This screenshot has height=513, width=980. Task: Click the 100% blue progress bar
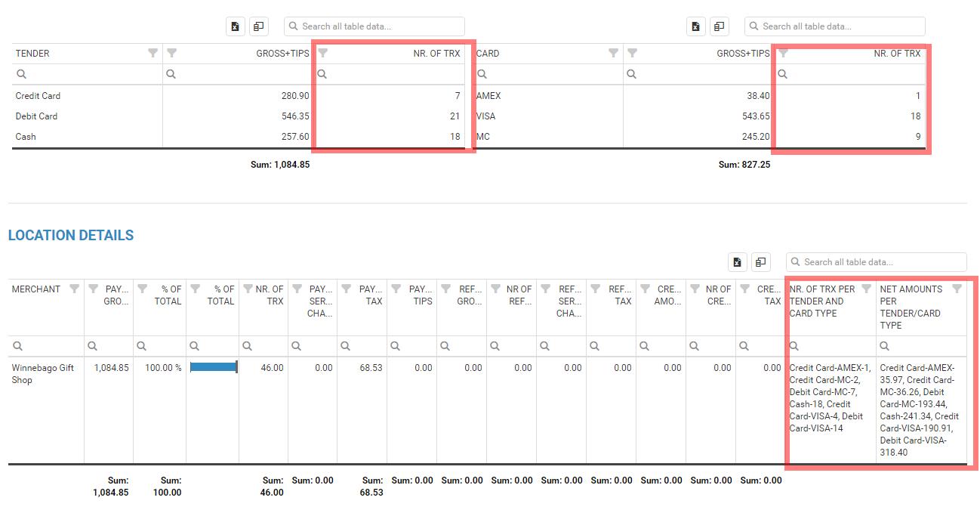coord(214,367)
